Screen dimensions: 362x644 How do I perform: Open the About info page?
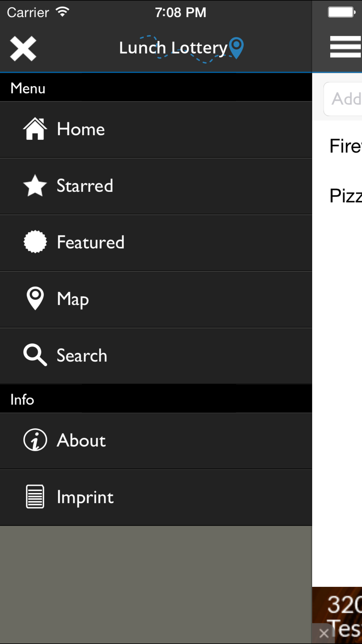[x=156, y=441]
